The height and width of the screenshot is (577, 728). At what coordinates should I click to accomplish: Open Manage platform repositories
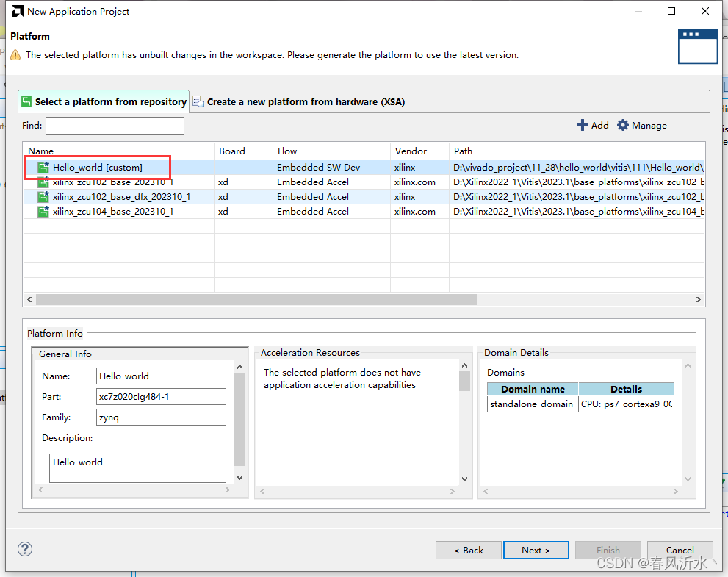tap(641, 125)
